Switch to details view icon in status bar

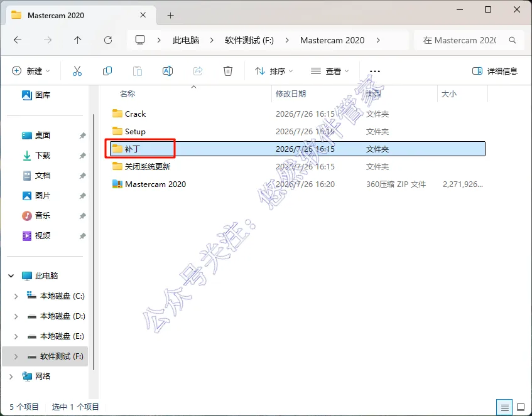click(504, 407)
